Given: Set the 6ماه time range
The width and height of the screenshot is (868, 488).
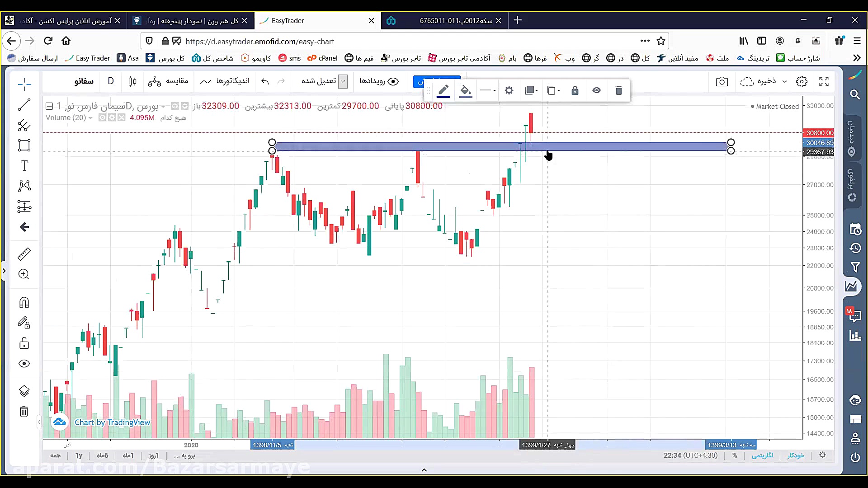Looking at the screenshot, I should (103, 455).
